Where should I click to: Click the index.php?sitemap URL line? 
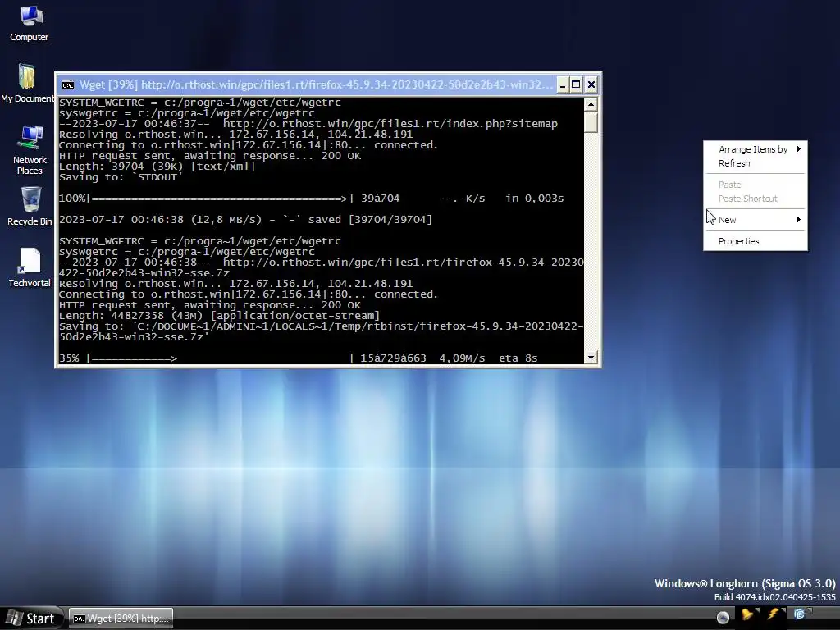[x=308, y=124]
